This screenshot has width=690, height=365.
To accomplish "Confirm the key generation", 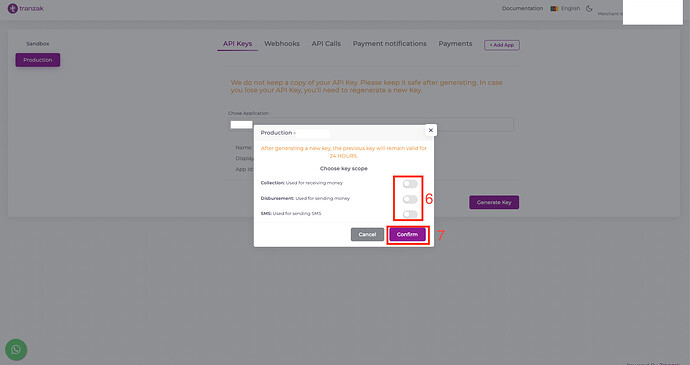I will [x=407, y=234].
